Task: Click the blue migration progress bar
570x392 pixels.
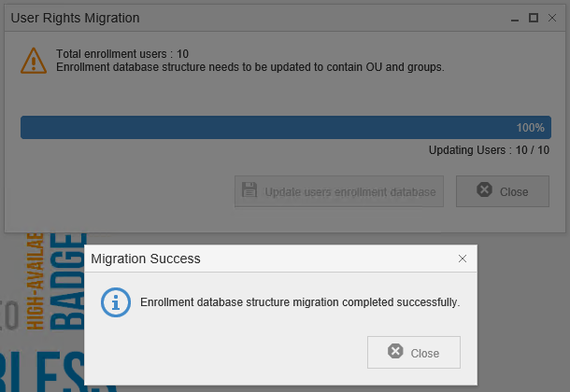Action: coord(280,128)
